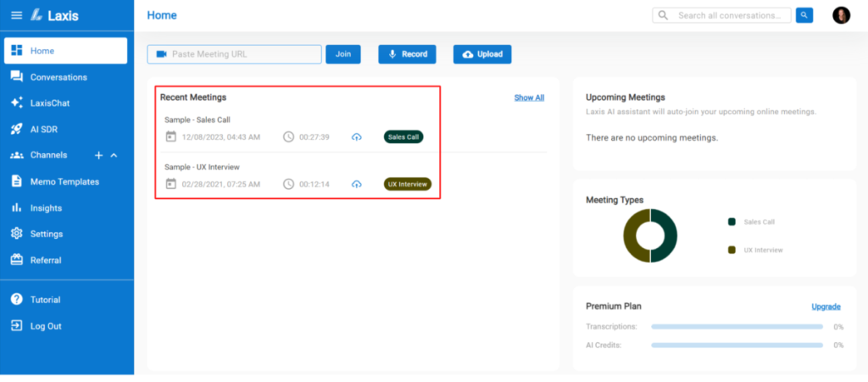Image resolution: width=868 pixels, height=382 pixels.
Task: Click the calendar icon for Sales Call meeting
Action: point(170,136)
